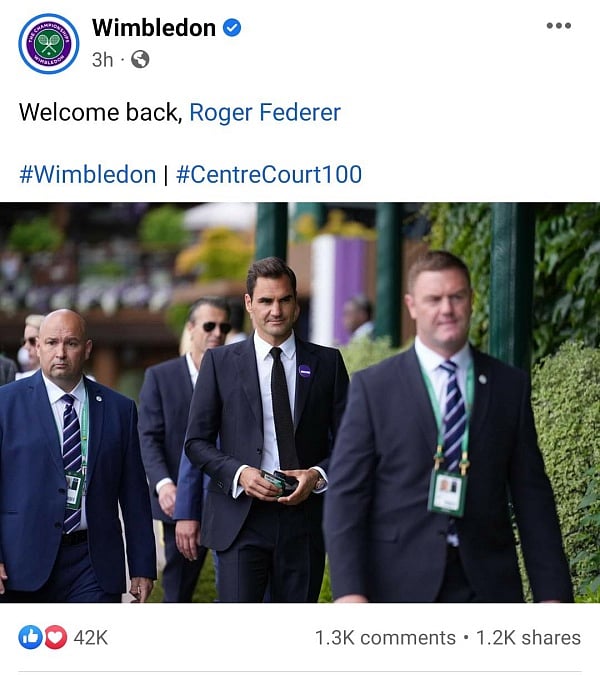Viewport: 600px width, 675px height.
Task: Click the globe public audience icon
Action: (140, 59)
